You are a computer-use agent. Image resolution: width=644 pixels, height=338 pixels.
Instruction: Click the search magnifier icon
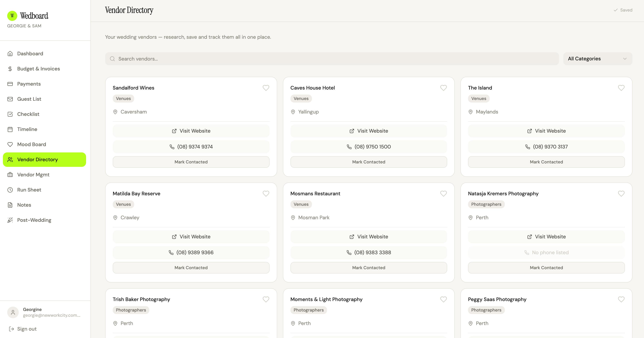point(113,59)
